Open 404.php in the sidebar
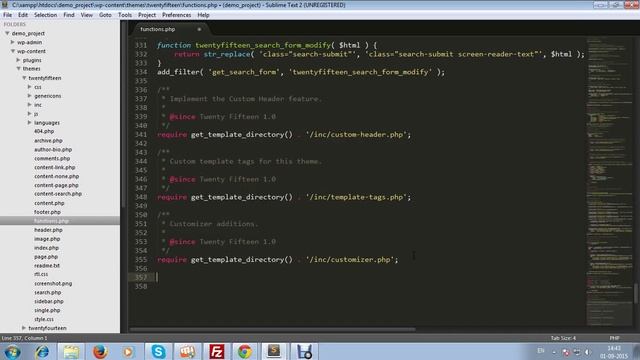 44,131
